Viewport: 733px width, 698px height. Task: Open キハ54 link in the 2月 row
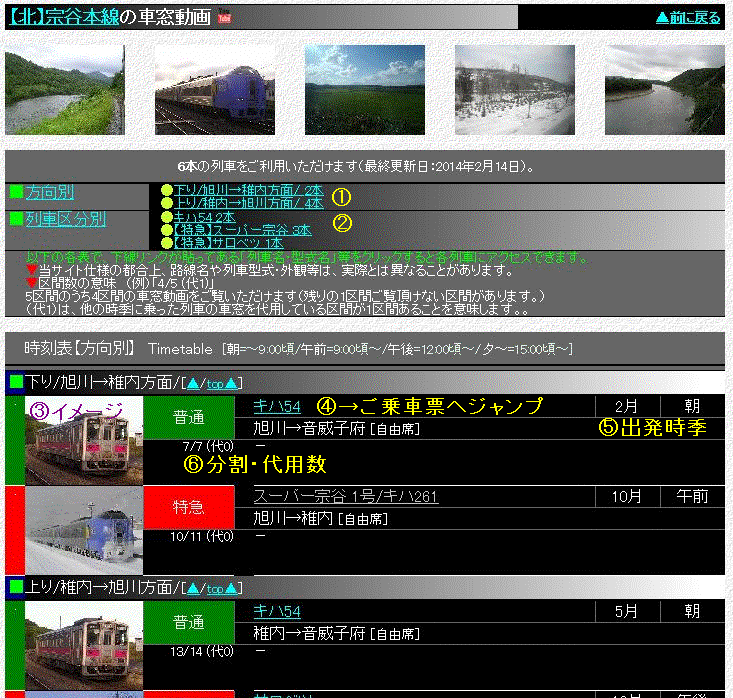277,407
